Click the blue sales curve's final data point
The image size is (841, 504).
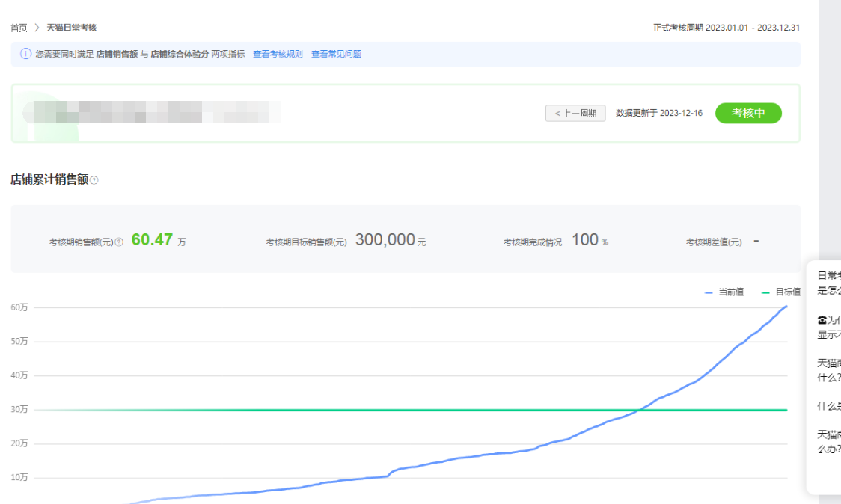[786, 307]
